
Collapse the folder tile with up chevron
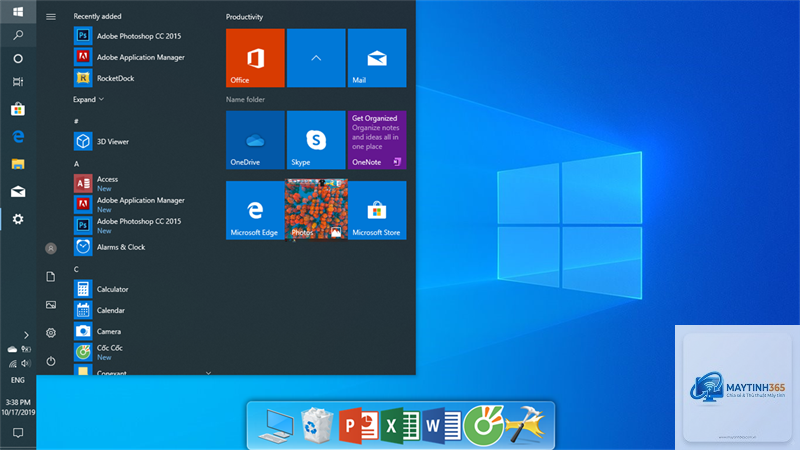(x=316, y=58)
